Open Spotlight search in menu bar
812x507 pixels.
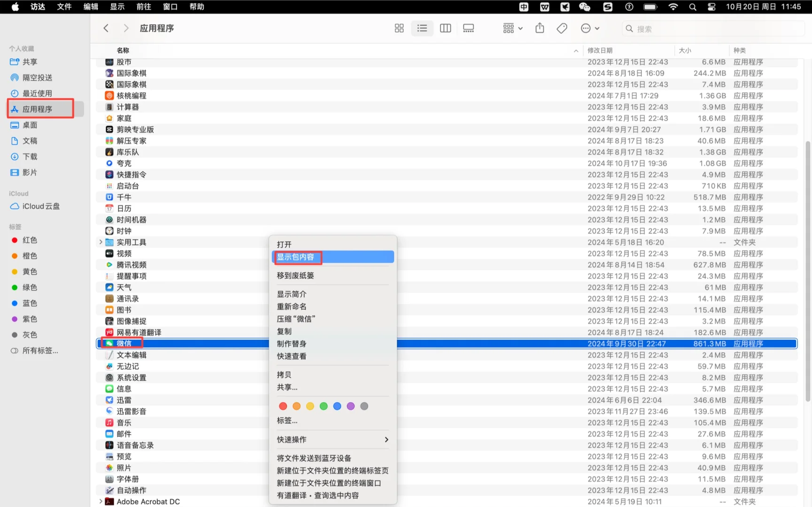click(692, 7)
